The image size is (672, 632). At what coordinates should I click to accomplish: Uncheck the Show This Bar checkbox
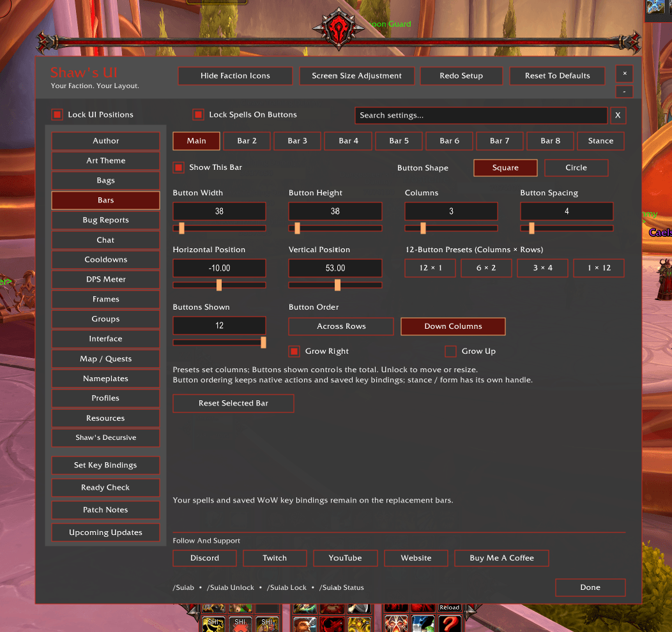(x=179, y=167)
